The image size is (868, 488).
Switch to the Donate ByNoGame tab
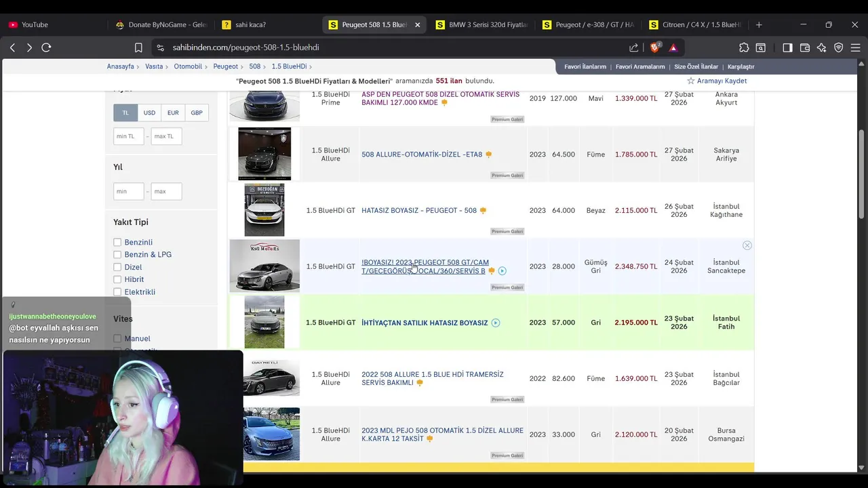[161, 24]
